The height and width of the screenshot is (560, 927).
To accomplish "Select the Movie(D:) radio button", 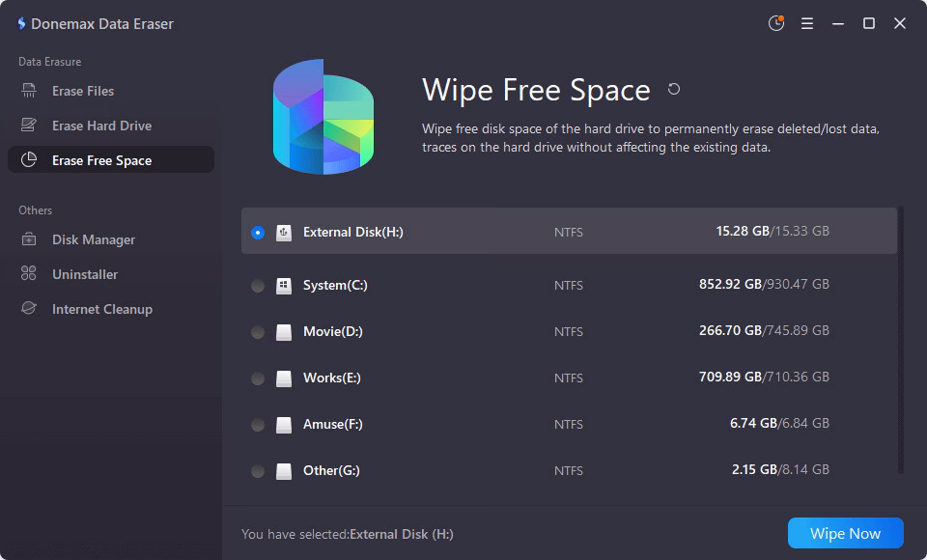I will (258, 332).
